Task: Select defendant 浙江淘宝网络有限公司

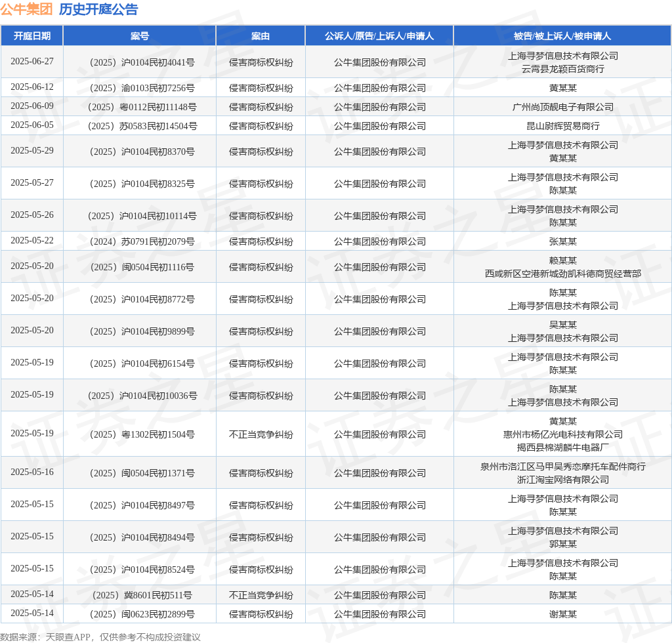Action: tap(562, 480)
